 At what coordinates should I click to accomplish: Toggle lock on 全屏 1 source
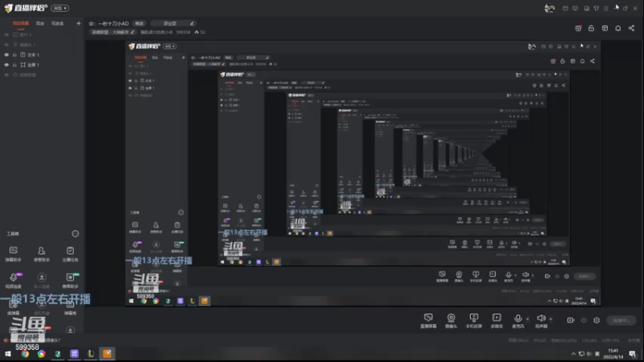coord(14,65)
